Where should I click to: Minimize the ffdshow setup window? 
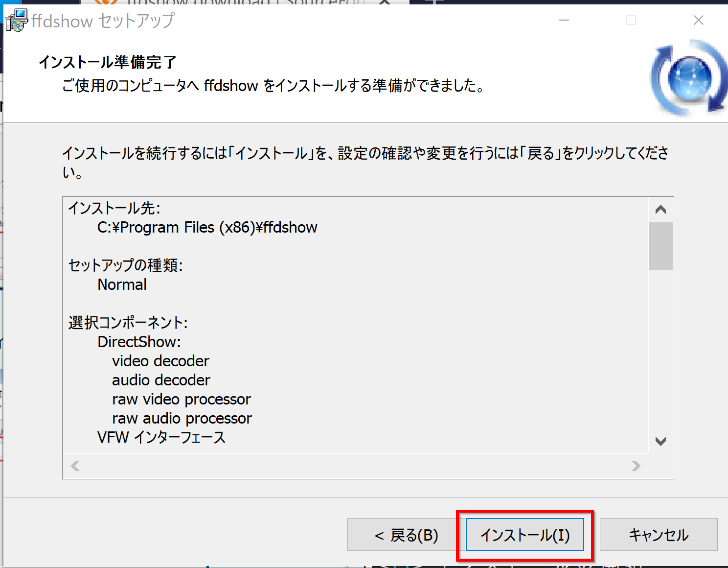pyautogui.click(x=564, y=20)
